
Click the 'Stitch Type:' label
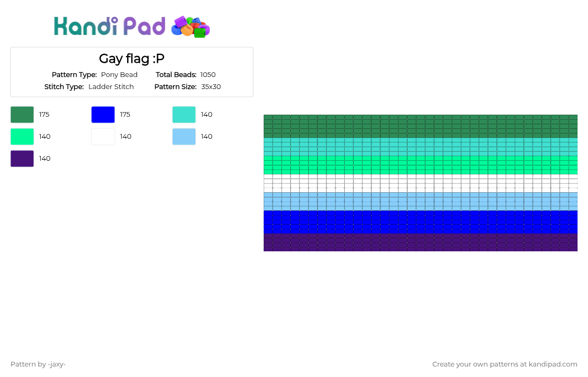click(x=64, y=87)
